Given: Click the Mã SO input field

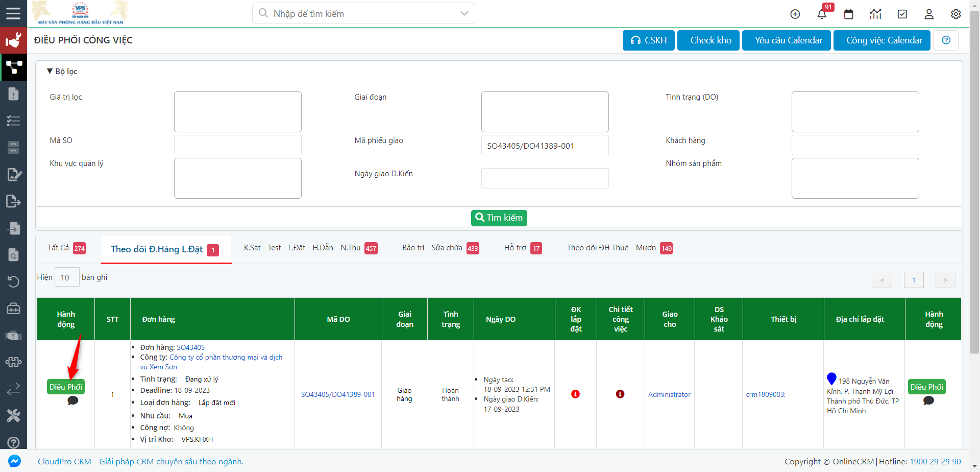Looking at the screenshot, I should 238,145.
